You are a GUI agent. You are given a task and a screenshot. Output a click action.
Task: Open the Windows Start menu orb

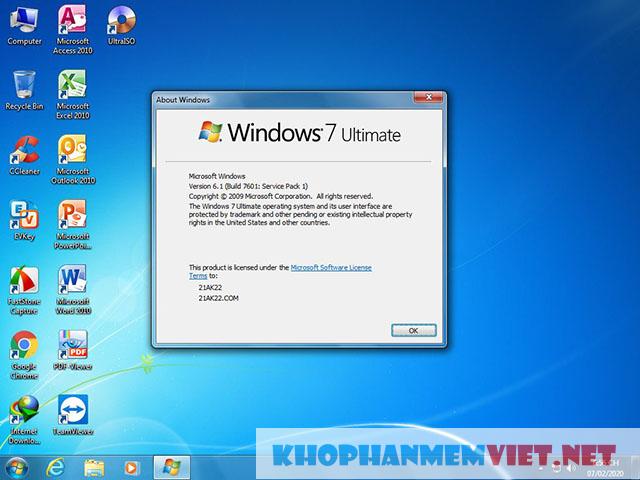tap(17, 468)
